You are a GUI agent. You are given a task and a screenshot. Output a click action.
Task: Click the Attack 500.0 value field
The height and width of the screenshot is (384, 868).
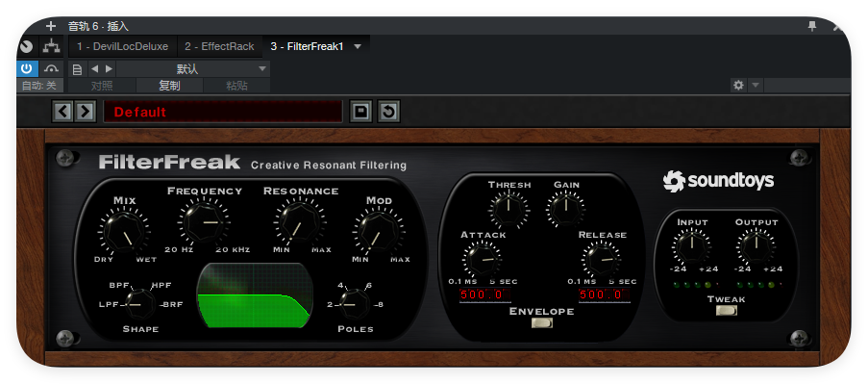point(484,294)
